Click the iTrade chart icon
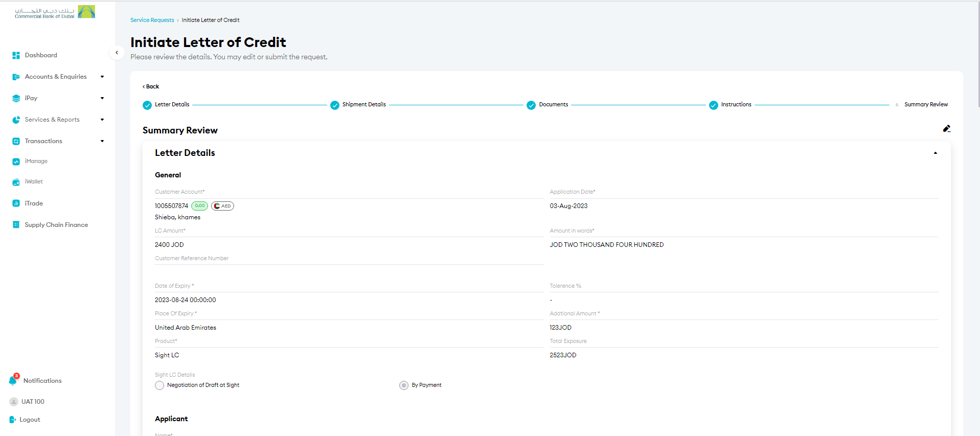Image resolution: width=980 pixels, height=436 pixels. pyautogui.click(x=16, y=203)
